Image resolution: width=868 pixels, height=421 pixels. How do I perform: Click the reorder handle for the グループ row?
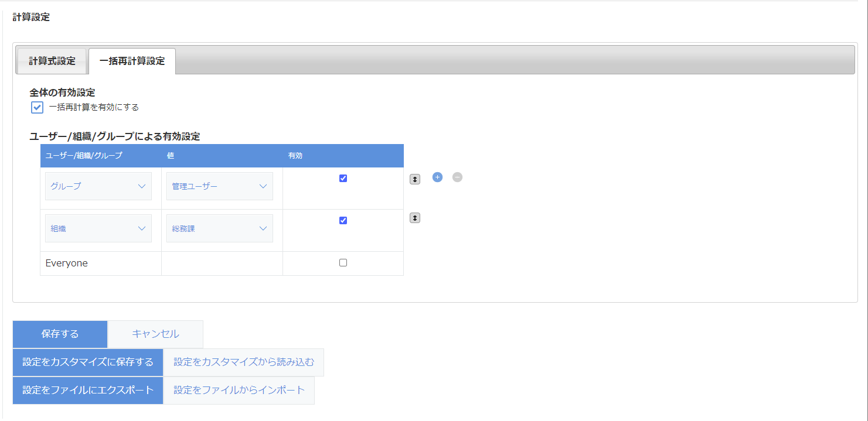tap(415, 180)
